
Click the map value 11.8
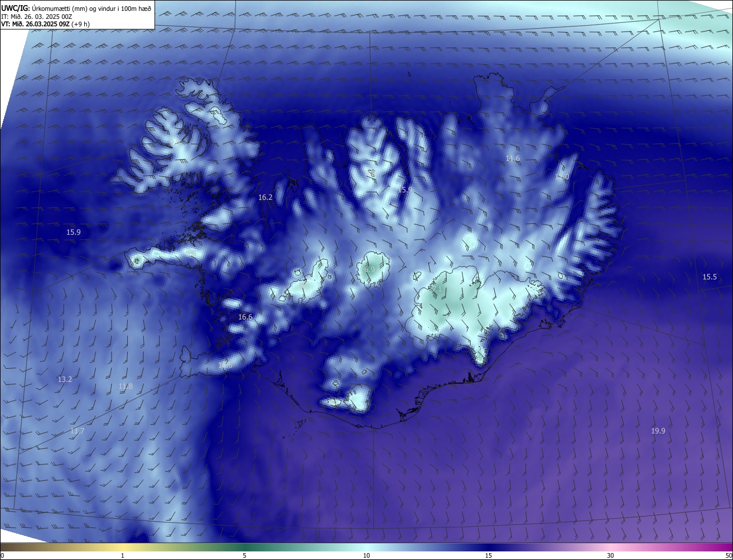click(x=125, y=387)
